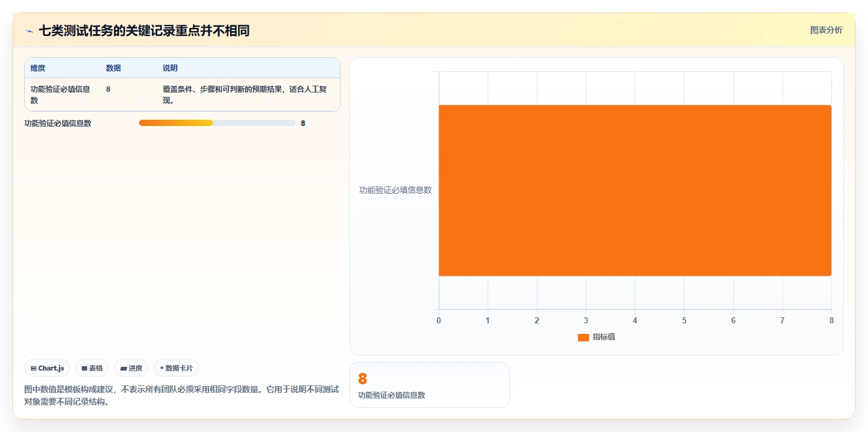Viewport: 868px width, 432px height.
Task: Click the 进度 chip's small icon
Action: (x=123, y=369)
